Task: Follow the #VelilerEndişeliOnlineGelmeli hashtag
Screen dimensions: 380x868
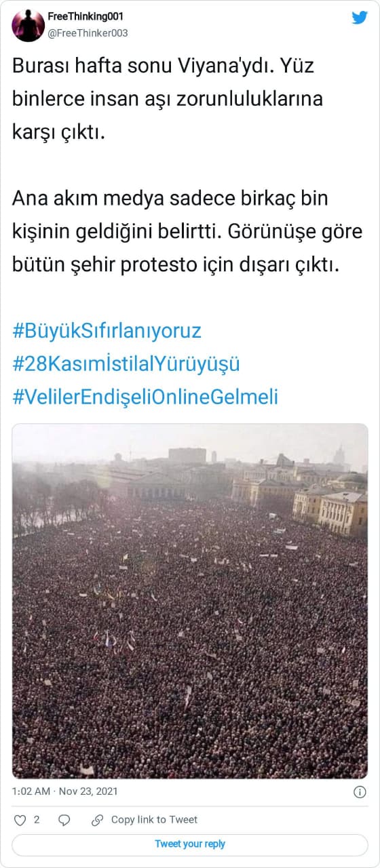Action: tap(145, 397)
